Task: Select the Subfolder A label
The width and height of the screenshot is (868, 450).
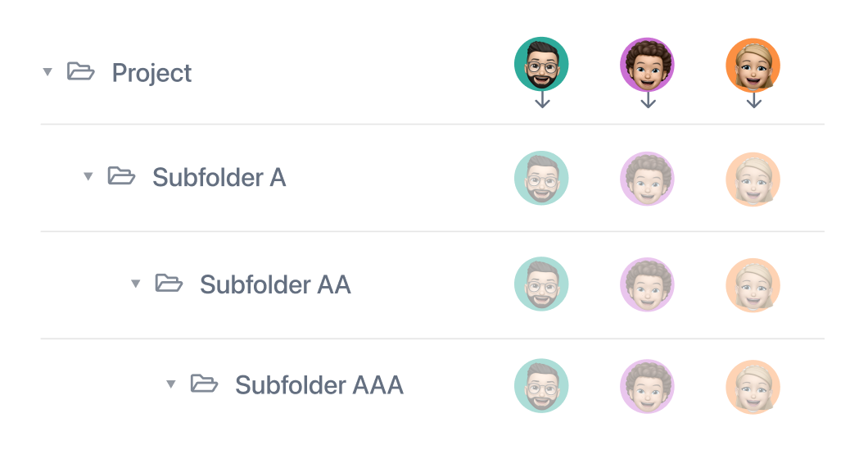Action: point(219,178)
